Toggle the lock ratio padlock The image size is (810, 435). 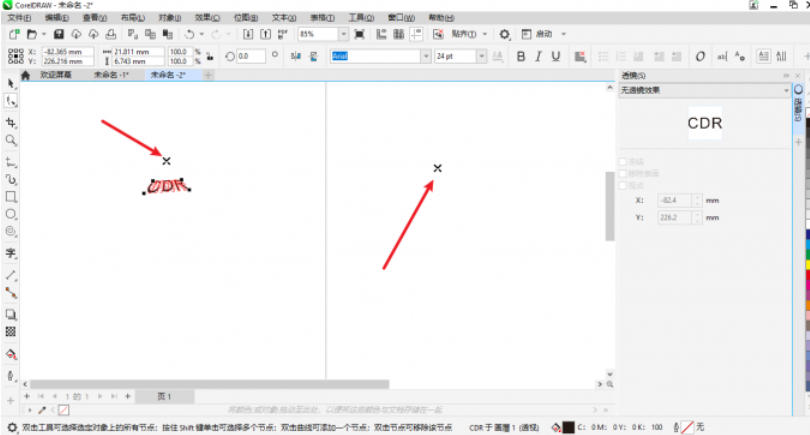[x=210, y=56]
